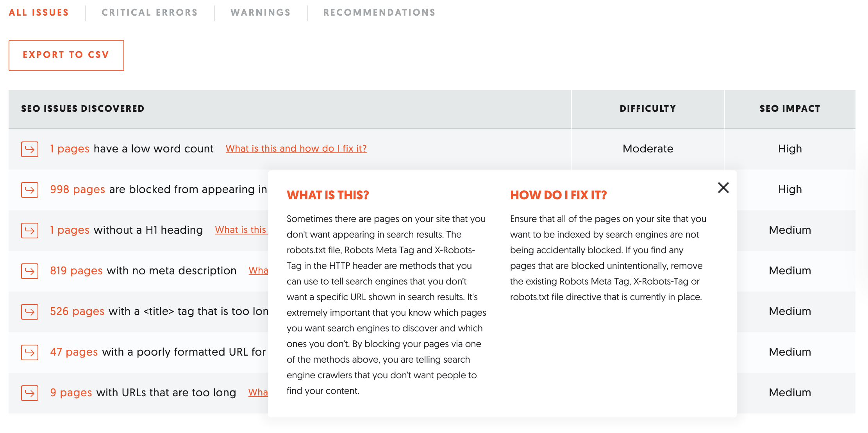868x433 pixels.
Task: Open arrow icon for poorly formatted URL row
Action: point(30,352)
